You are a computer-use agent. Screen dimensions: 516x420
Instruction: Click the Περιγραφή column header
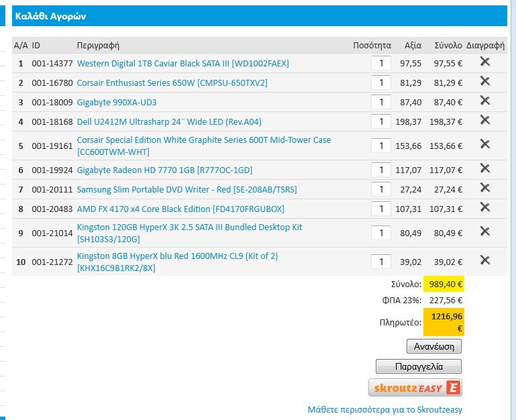point(98,46)
